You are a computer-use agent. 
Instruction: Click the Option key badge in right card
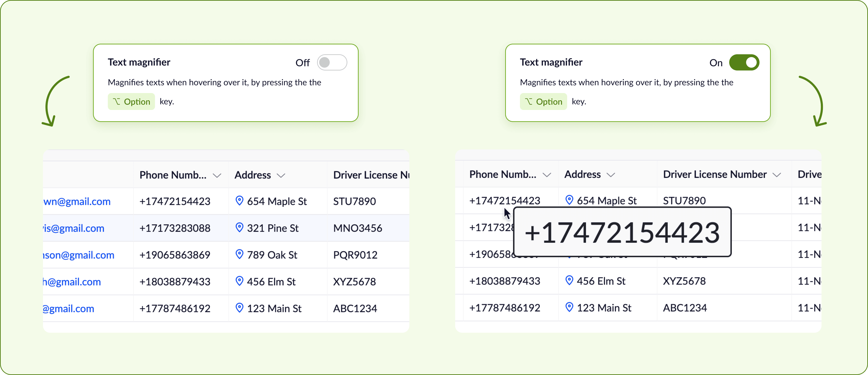[543, 102]
